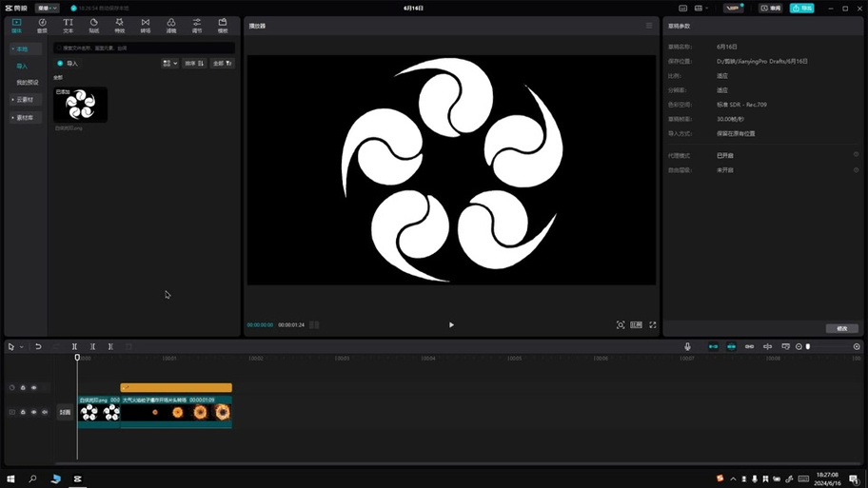Enter fullscreen preview
The image size is (868, 488).
653,324
